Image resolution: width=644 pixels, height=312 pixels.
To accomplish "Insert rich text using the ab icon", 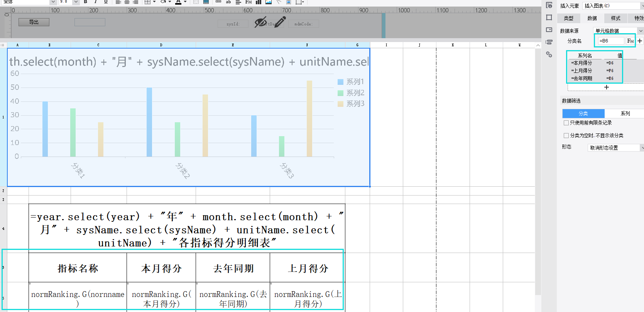I will tap(228, 2).
